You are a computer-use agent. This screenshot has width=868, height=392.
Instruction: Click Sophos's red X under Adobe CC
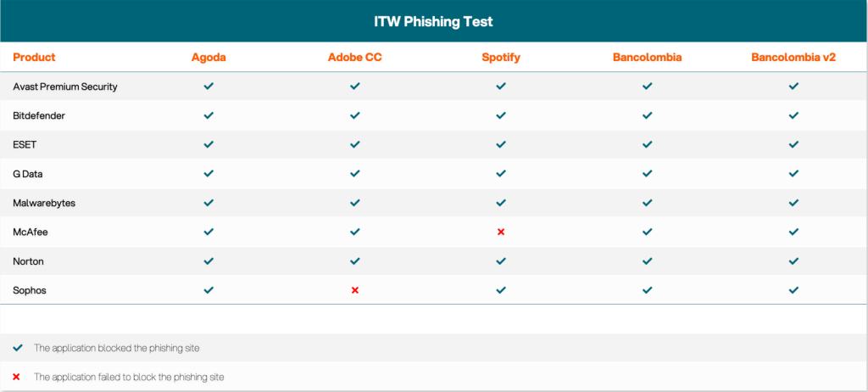(x=355, y=290)
